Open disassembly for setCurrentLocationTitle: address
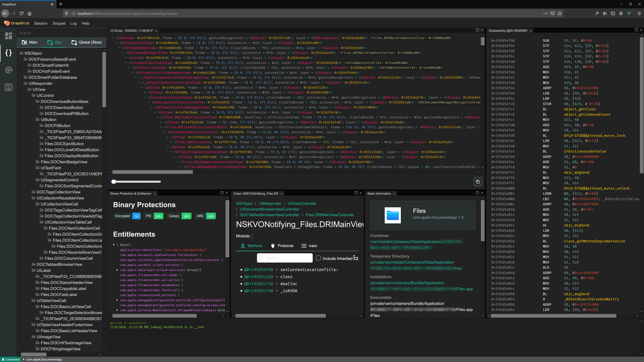Image resolution: width=644 pixels, height=362 pixels. tap(258, 269)
